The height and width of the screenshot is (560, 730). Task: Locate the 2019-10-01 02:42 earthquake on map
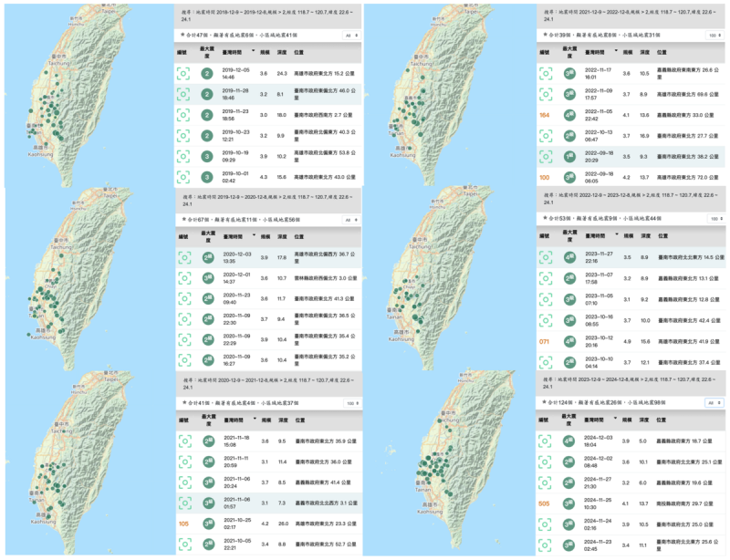(183, 177)
